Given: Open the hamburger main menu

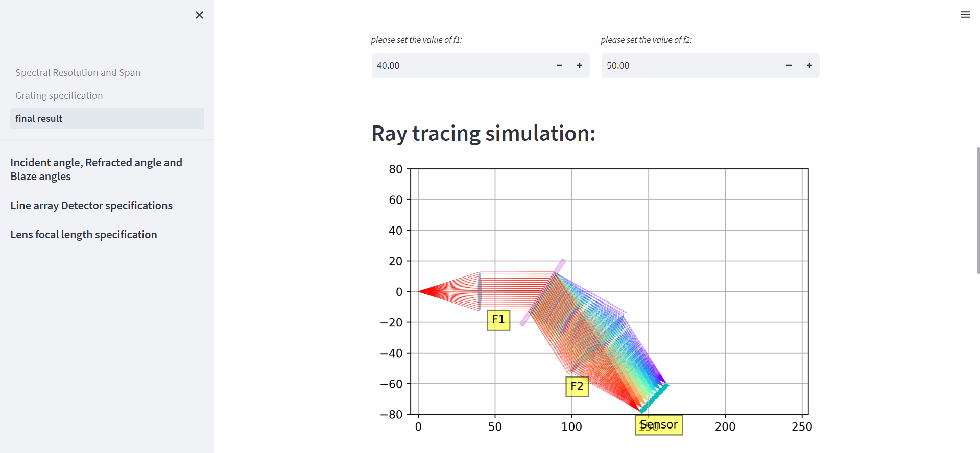Looking at the screenshot, I should click(965, 15).
